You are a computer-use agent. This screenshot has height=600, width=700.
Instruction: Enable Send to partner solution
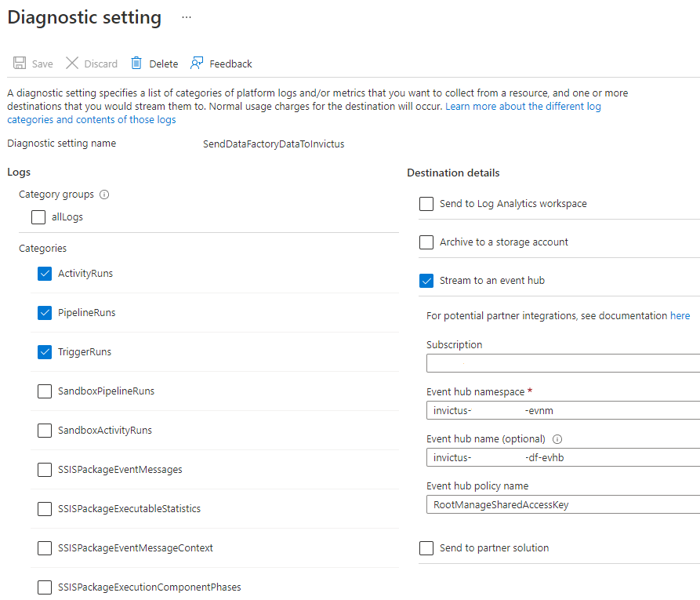(x=426, y=547)
